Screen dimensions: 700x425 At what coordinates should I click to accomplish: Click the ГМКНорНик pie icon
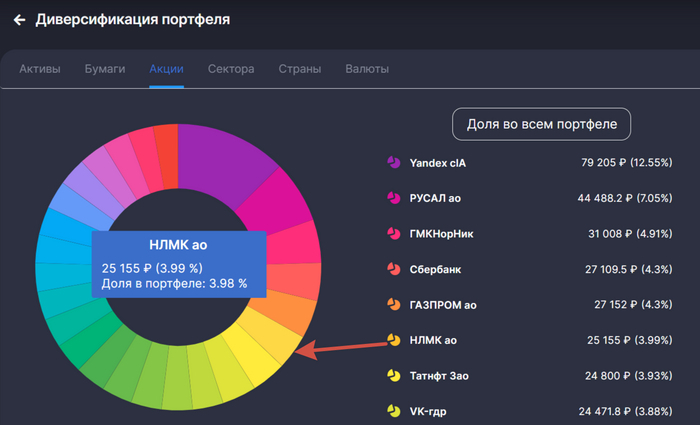coord(393,234)
